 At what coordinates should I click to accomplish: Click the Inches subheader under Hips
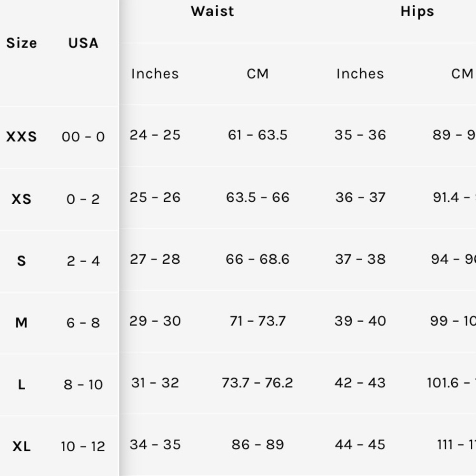point(360,74)
